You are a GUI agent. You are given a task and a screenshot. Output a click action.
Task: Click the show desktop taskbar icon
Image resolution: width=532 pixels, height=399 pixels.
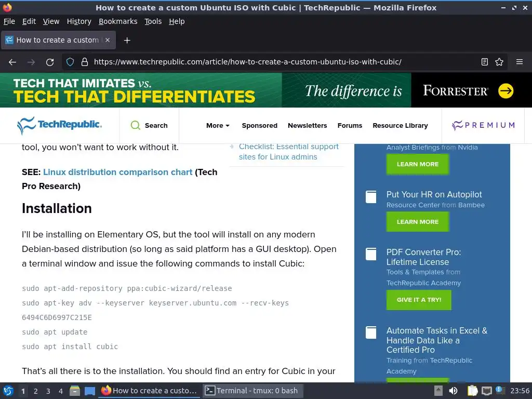tap(89, 391)
